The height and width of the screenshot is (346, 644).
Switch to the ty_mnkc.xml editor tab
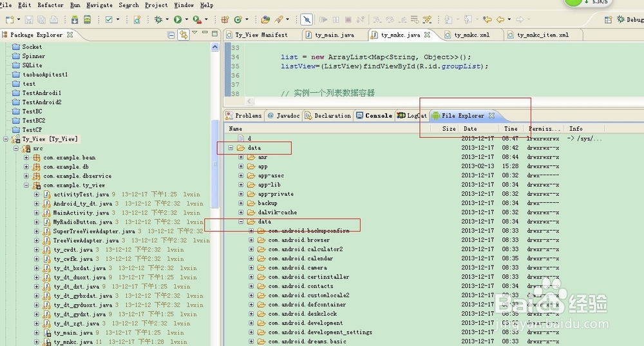pos(471,35)
